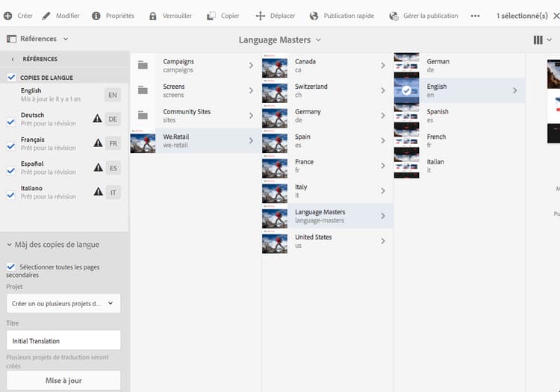The image size is (560, 392).
Task: Click the Créer plus icon
Action: click(x=8, y=16)
